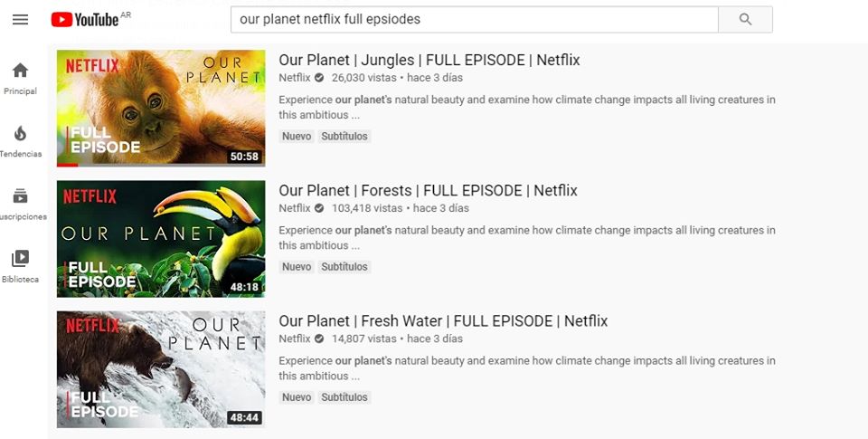The width and height of the screenshot is (868, 439).
Task: Open the Fresh Water episode thumbnail
Action: tap(161, 369)
